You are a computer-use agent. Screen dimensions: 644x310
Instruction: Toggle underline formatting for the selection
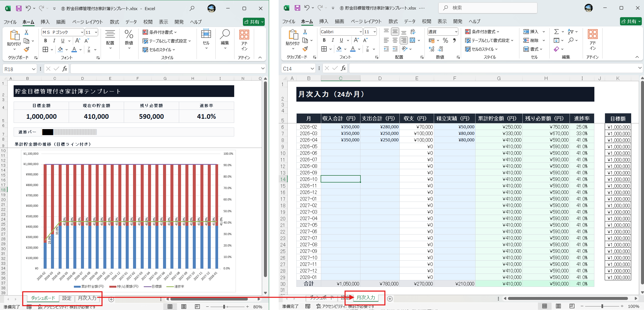tap(341, 40)
